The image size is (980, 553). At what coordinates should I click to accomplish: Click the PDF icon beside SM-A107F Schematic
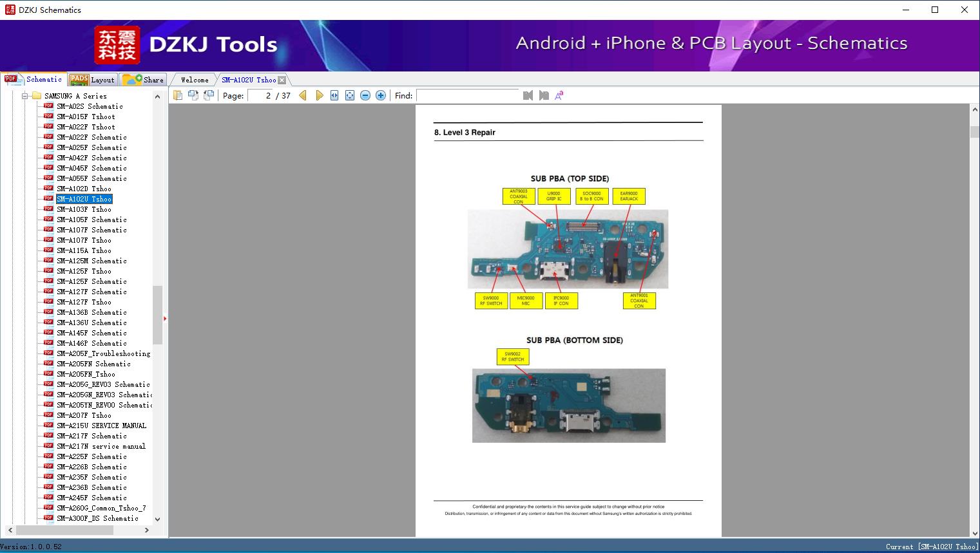click(x=48, y=229)
